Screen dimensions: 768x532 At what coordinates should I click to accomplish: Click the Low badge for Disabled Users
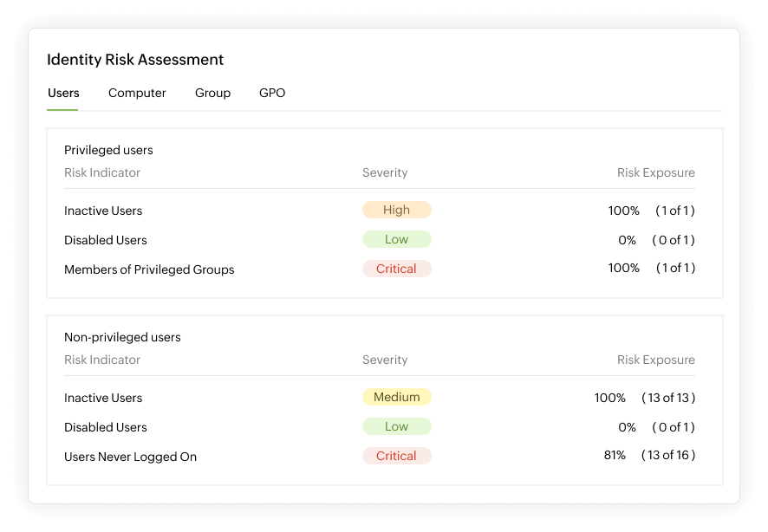click(396, 239)
